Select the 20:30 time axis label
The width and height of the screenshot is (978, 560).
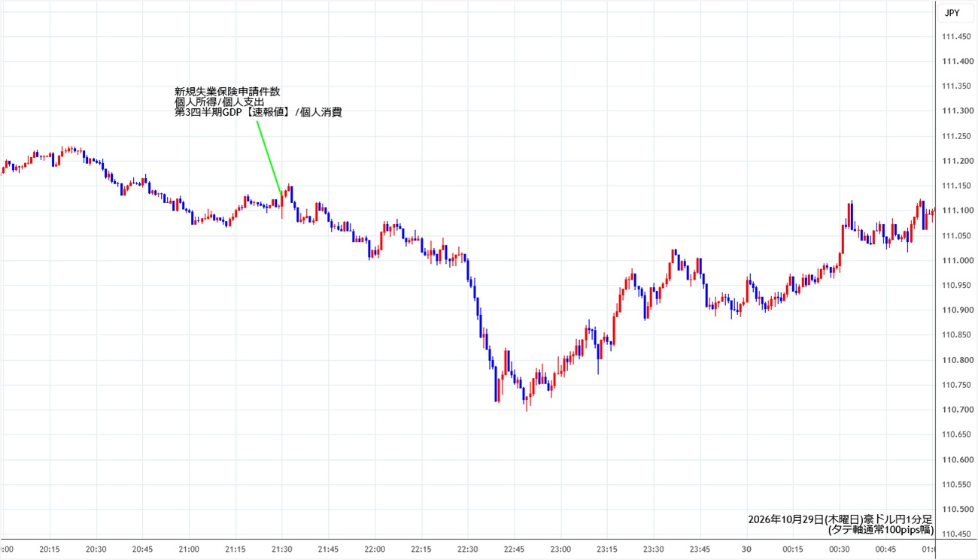(x=96, y=549)
